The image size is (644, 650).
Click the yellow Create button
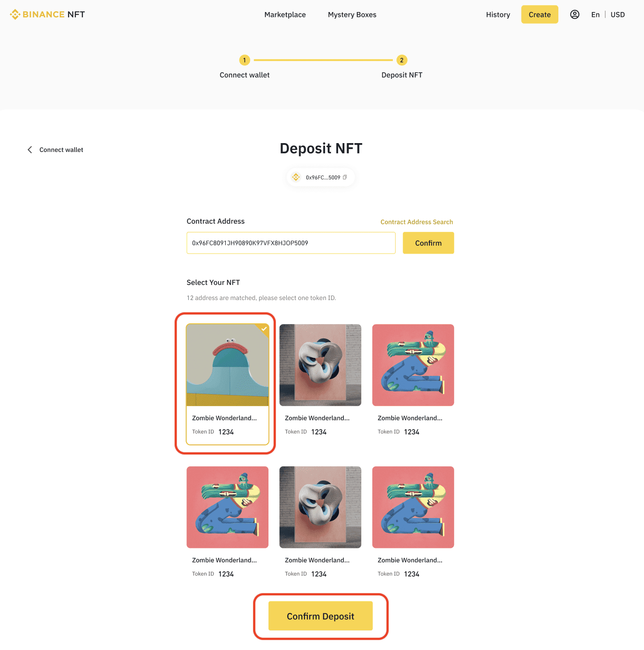pos(540,14)
